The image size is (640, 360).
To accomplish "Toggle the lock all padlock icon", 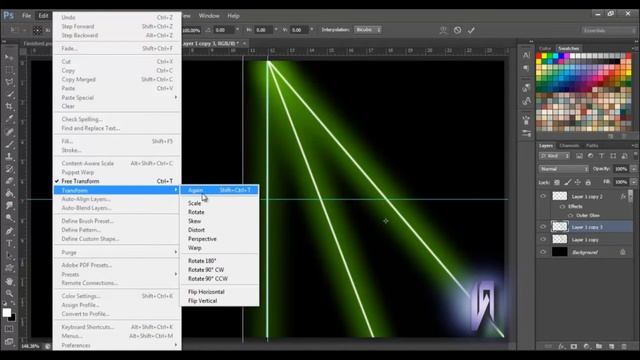I will pos(588,182).
